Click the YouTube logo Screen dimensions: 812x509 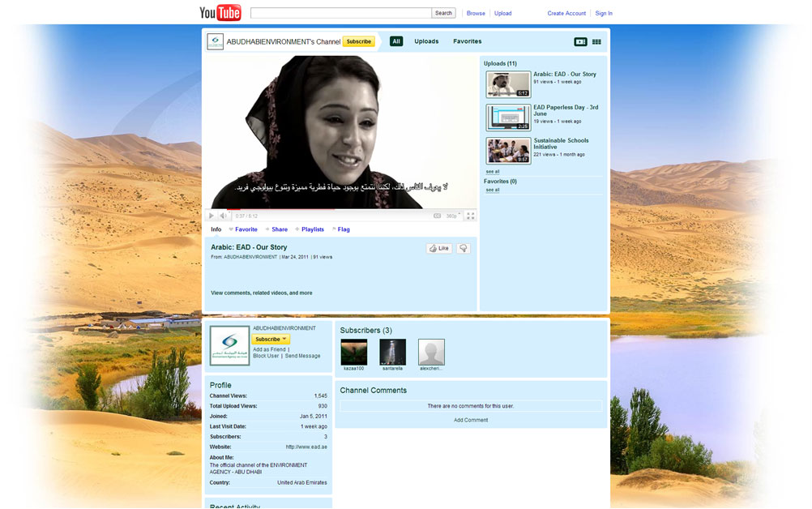(x=220, y=13)
